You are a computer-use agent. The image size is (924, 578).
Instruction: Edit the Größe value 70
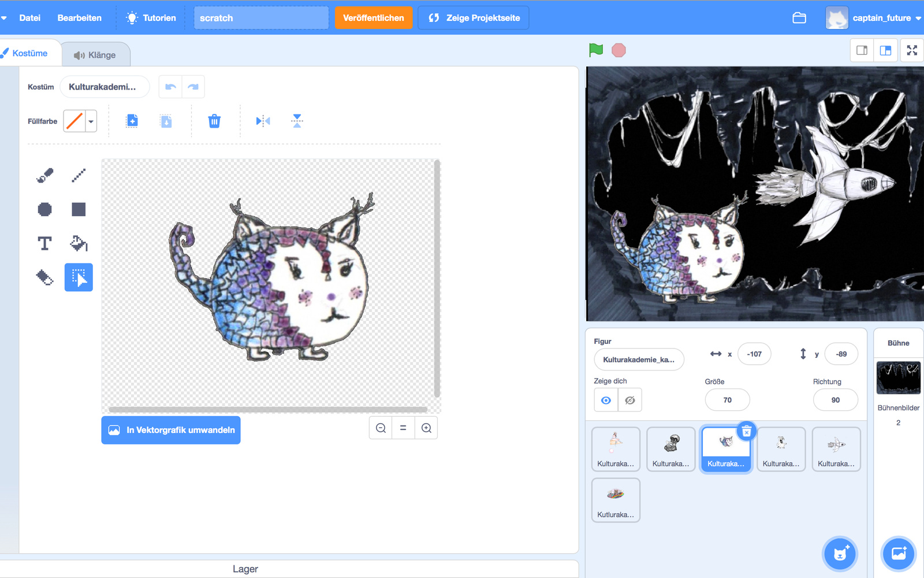tap(728, 400)
